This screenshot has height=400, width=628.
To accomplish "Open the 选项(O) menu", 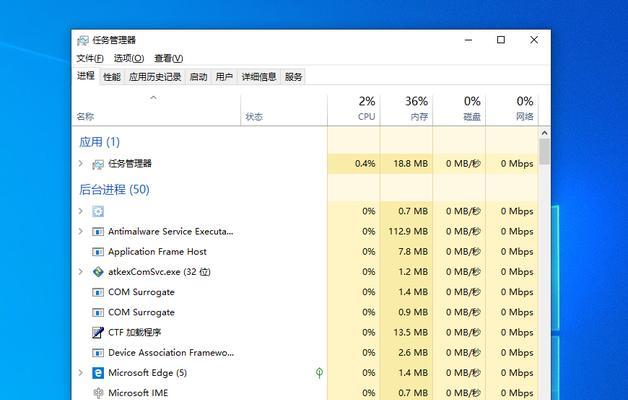I will [x=129, y=58].
